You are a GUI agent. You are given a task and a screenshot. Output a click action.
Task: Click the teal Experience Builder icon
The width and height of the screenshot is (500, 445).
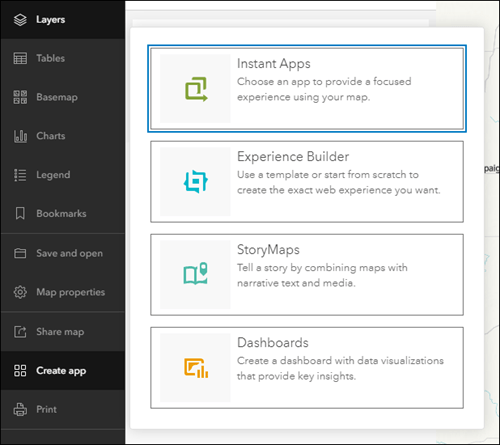pos(196,182)
